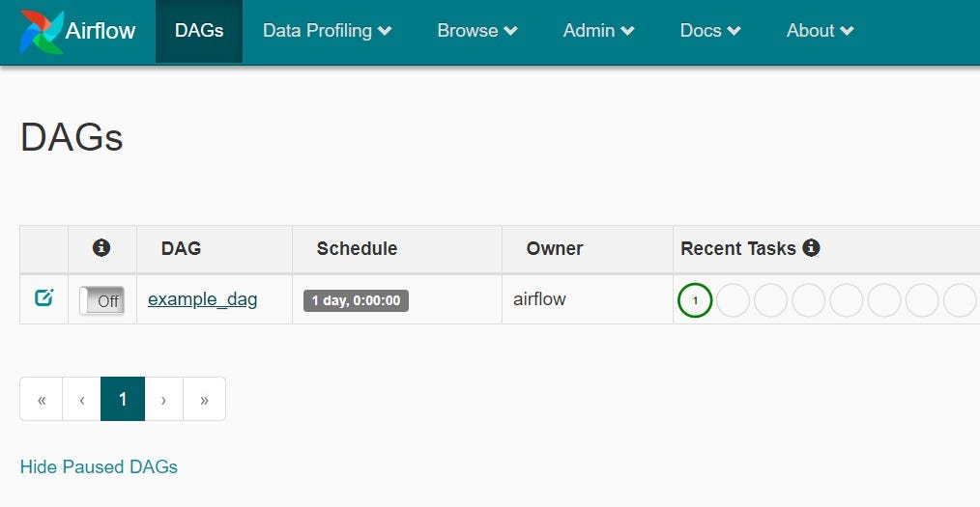Click the Recent Tasks column header
Screen dimensions: 980x507
click(x=738, y=248)
